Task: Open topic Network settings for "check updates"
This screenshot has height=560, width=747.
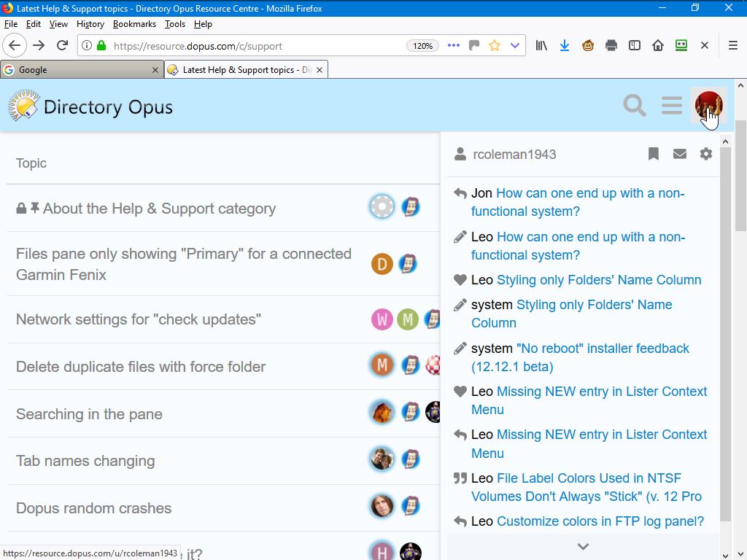Action: tap(138, 319)
